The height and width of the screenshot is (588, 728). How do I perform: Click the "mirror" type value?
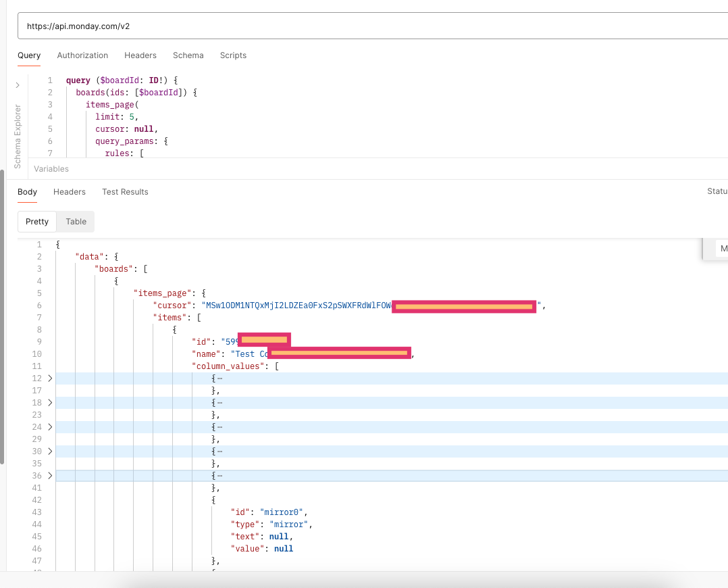pyautogui.click(x=289, y=524)
